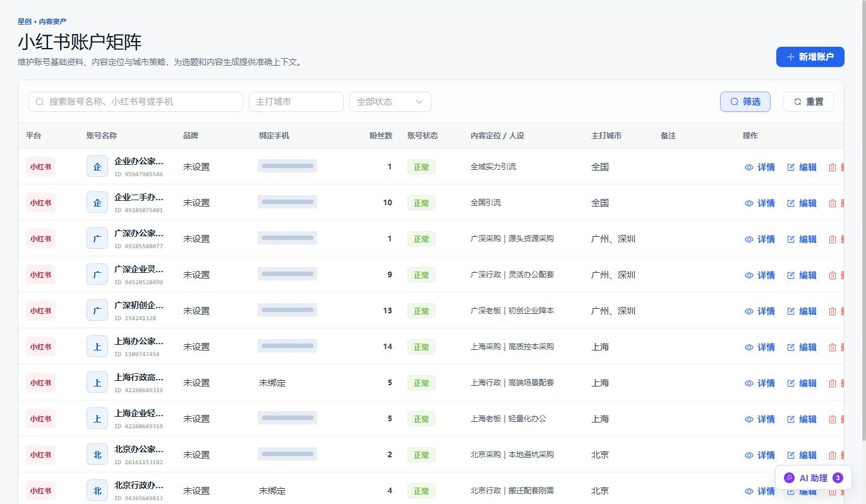Screen dimensions: 866x504
Task: Click ID 1109747454 text
Action: pos(137,354)
